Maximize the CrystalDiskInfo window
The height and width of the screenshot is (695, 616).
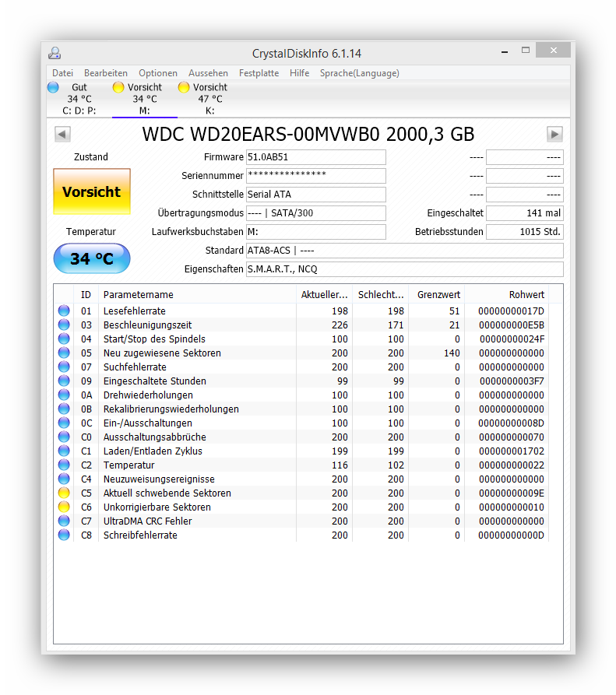click(x=526, y=50)
